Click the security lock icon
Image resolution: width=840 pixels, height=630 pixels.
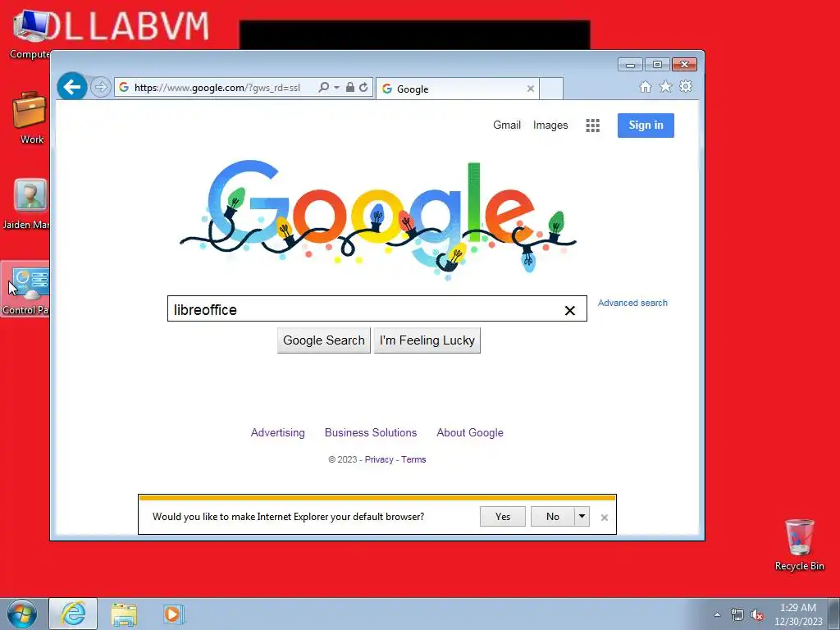pos(349,87)
